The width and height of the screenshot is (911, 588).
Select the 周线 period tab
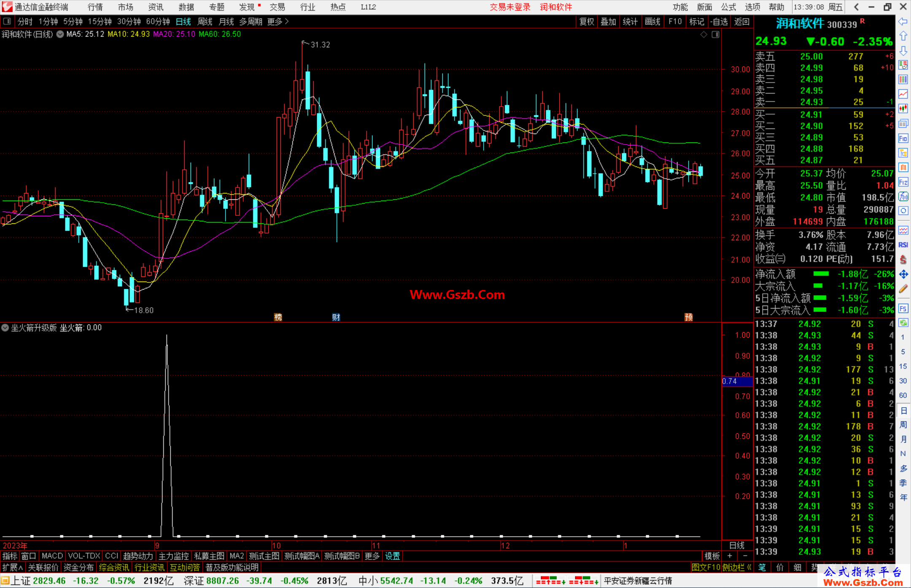(205, 21)
